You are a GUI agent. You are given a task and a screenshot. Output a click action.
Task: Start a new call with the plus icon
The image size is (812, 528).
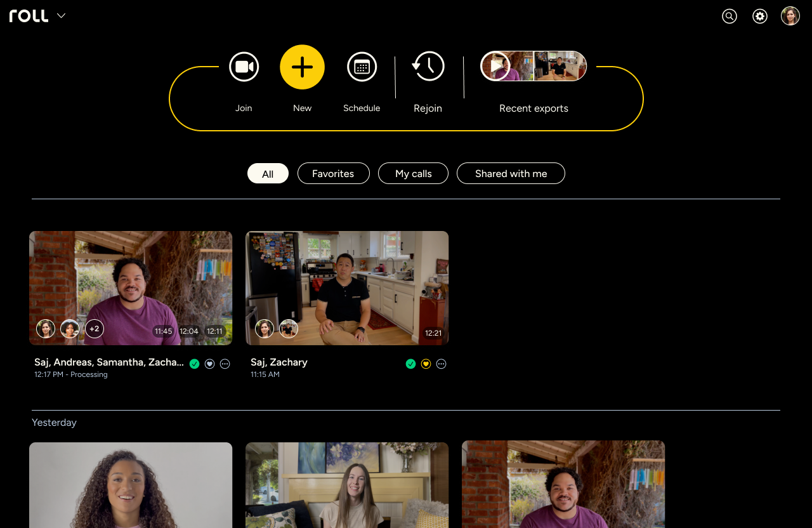(302, 67)
